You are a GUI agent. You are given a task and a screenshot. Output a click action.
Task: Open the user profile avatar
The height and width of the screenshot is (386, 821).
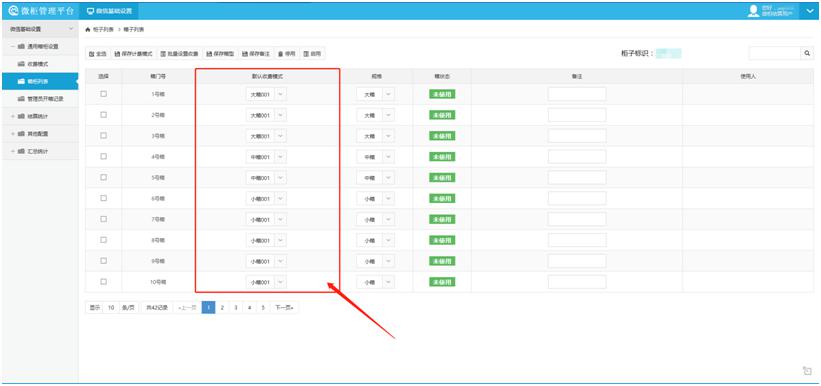tap(753, 11)
